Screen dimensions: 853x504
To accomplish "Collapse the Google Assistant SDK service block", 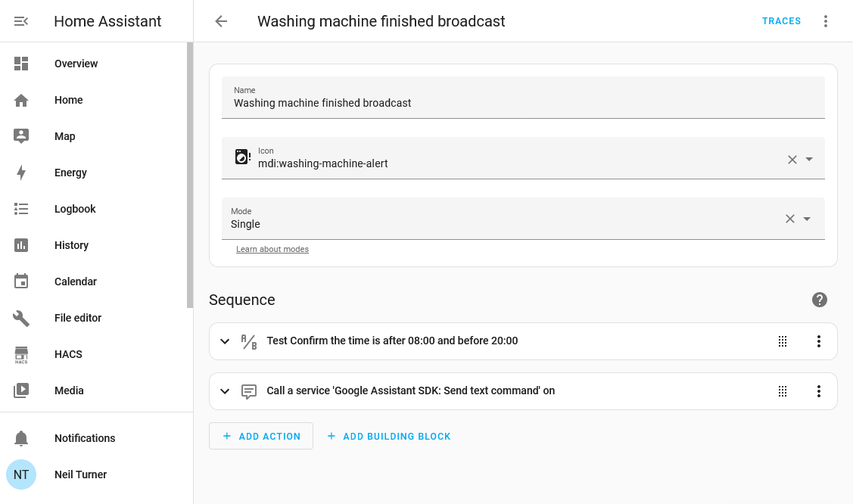I will pos(225,391).
